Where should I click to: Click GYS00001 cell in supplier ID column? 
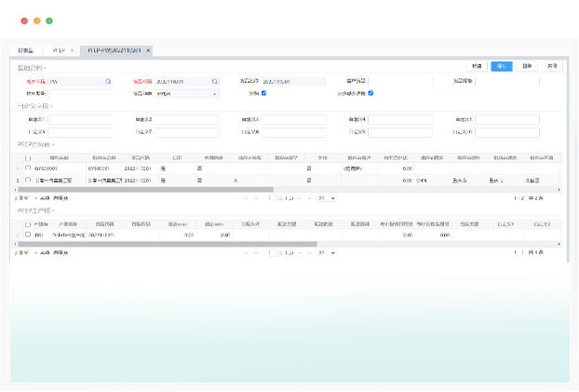tap(46, 169)
